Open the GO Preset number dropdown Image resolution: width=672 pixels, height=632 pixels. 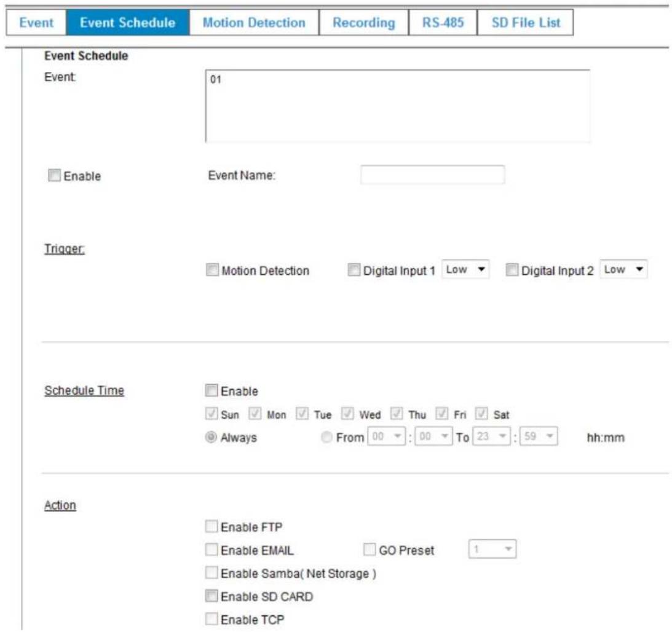(492, 549)
